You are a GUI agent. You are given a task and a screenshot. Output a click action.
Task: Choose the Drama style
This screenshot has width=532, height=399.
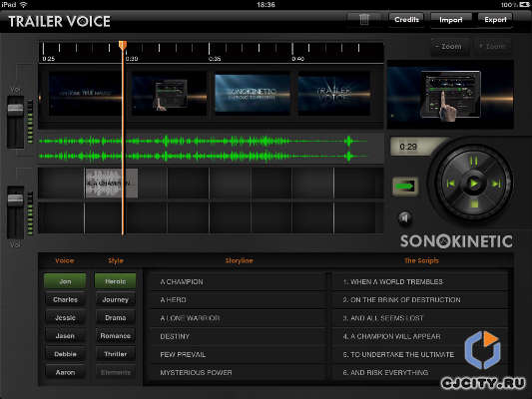(116, 317)
